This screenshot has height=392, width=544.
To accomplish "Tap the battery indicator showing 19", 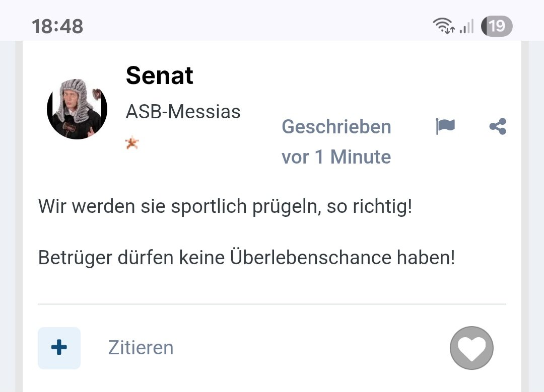I will point(496,26).
